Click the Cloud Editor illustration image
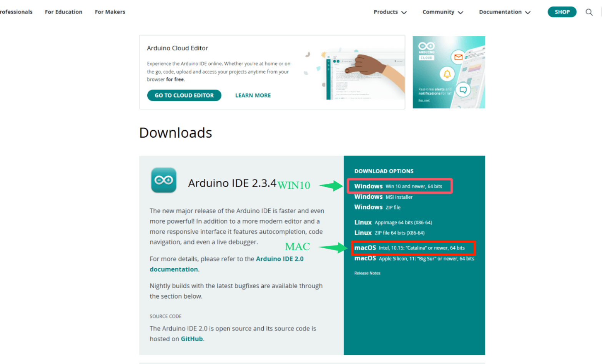Image resolution: width=602 pixels, height=364 pixels. (354, 74)
